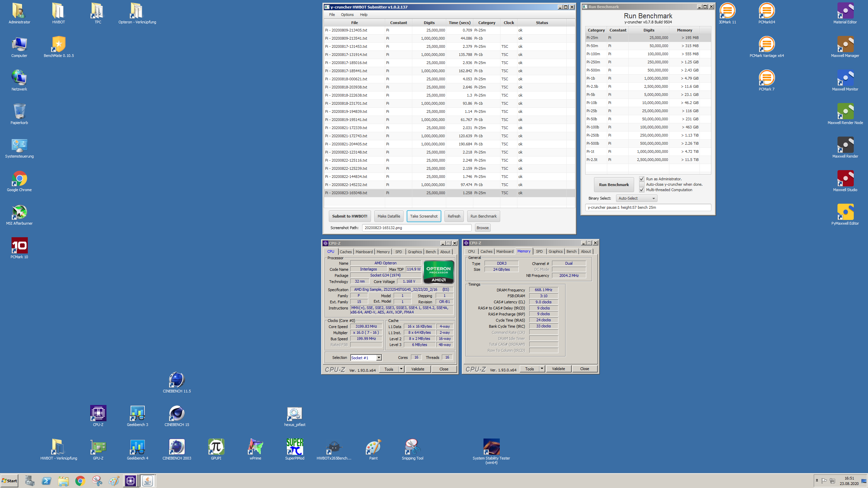
Task: Open the Start menu
Action: [x=9, y=481]
